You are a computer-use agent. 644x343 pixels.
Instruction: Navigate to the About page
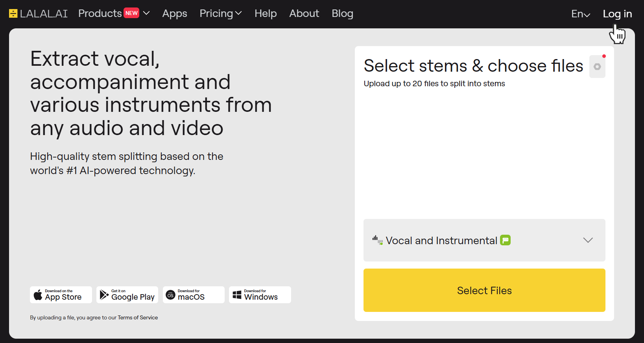[x=304, y=13]
